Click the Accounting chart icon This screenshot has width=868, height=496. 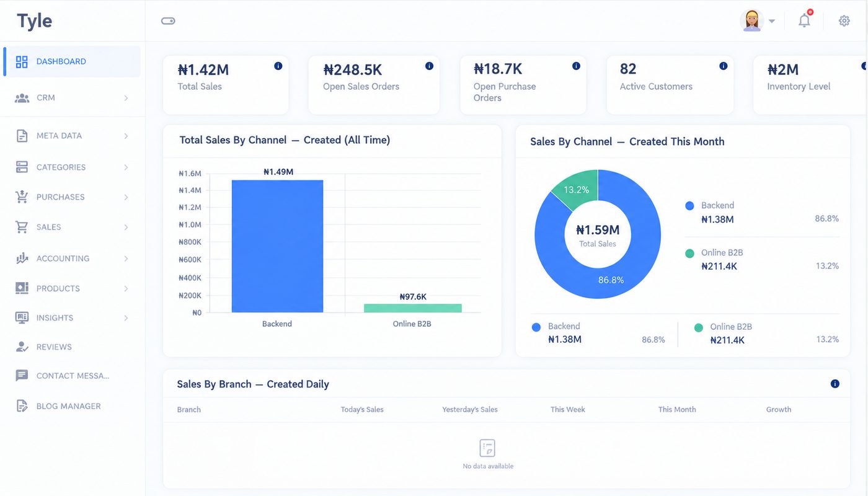(x=22, y=258)
